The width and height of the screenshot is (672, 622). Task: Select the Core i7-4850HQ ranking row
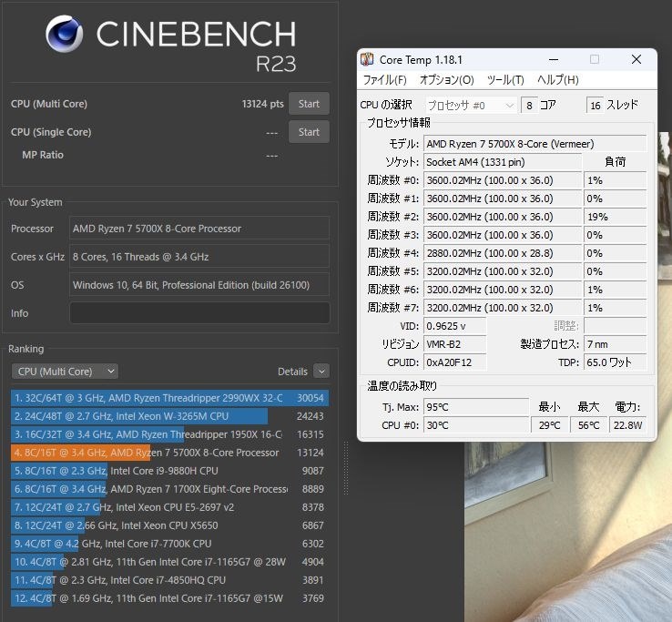pos(169,580)
